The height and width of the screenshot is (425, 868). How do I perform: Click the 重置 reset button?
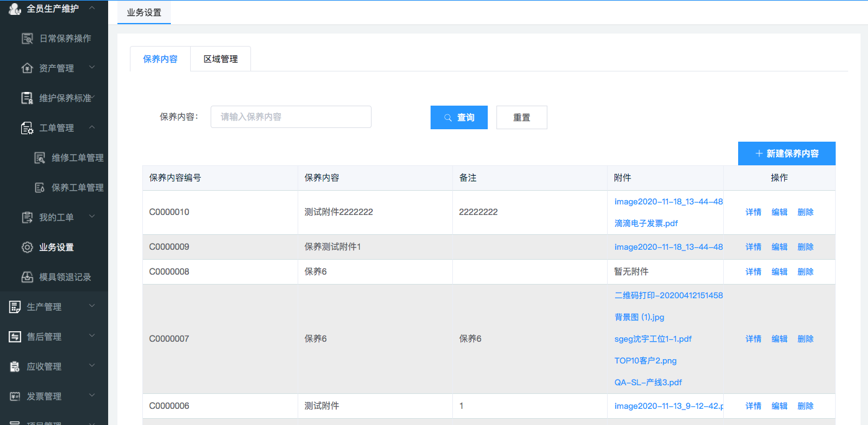pos(522,117)
